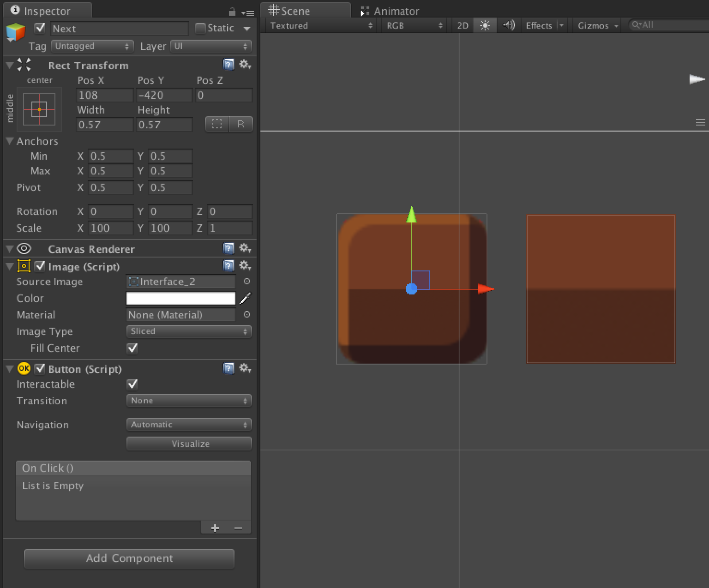Toggle the Fill Center checkbox

[x=132, y=348]
